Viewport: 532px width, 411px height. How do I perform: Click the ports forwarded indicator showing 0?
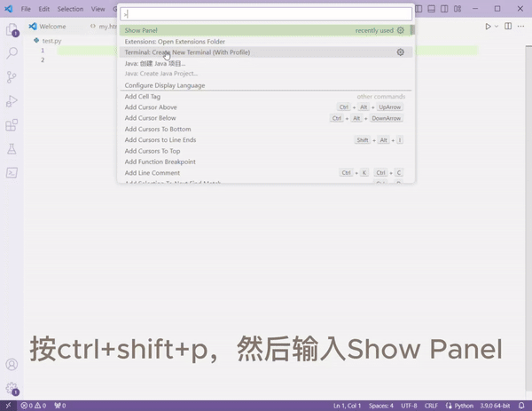(60, 406)
